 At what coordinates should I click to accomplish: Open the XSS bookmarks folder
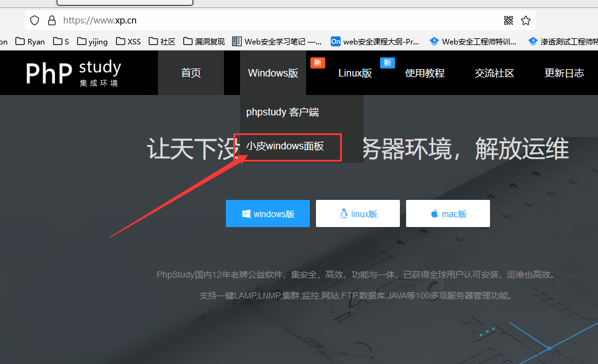[x=128, y=41]
